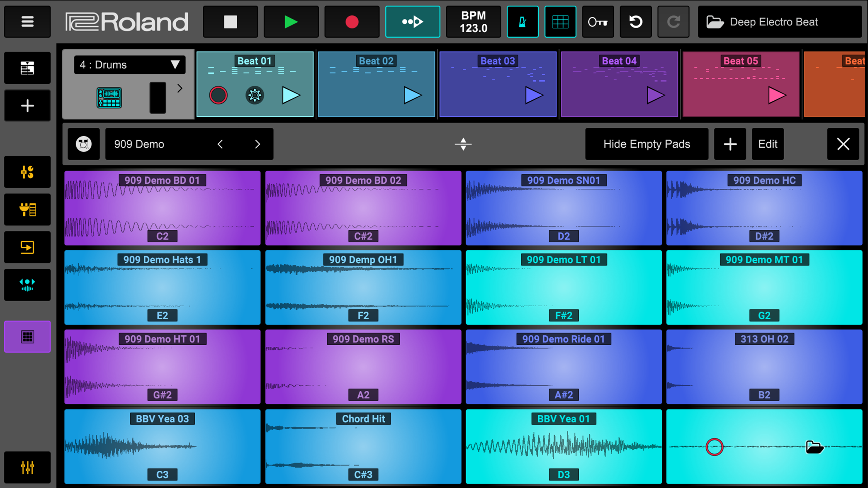The image size is (868, 488).
Task: Select the Beat 02 clip label
Action: 376,61
